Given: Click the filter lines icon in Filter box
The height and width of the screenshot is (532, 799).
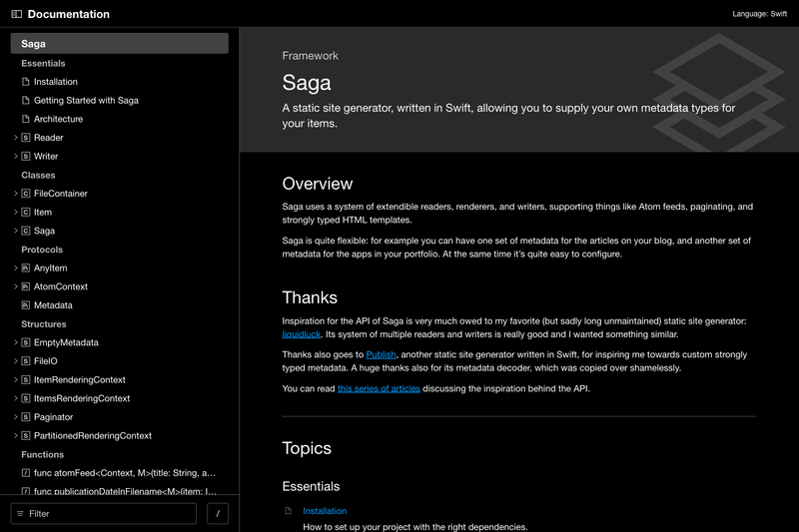Looking at the screenshot, I should coord(20,514).
